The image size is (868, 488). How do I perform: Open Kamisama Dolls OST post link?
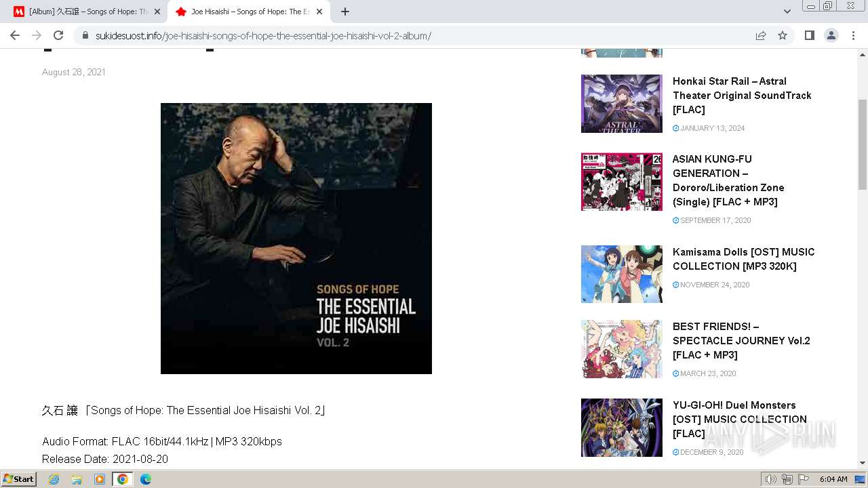(743, 259)
